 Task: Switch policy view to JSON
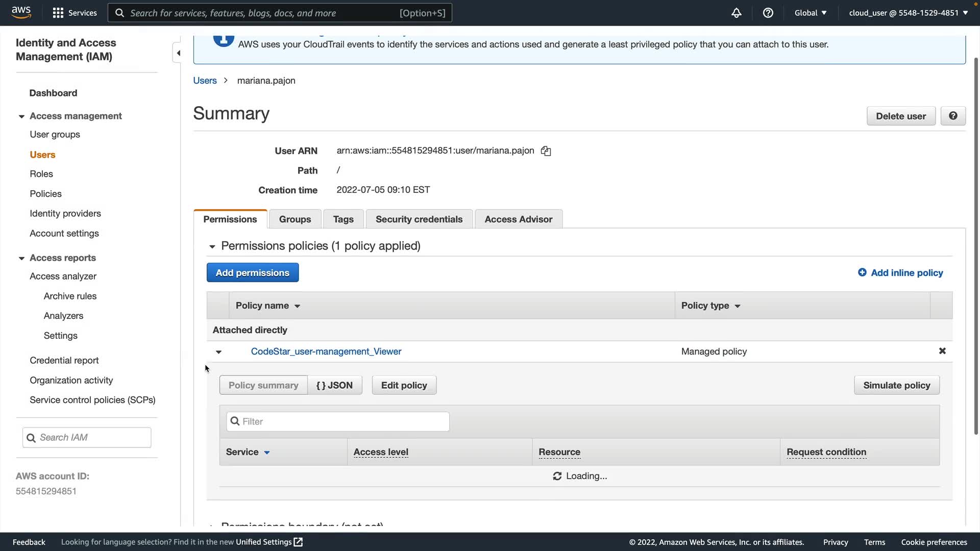pos(334,385)
